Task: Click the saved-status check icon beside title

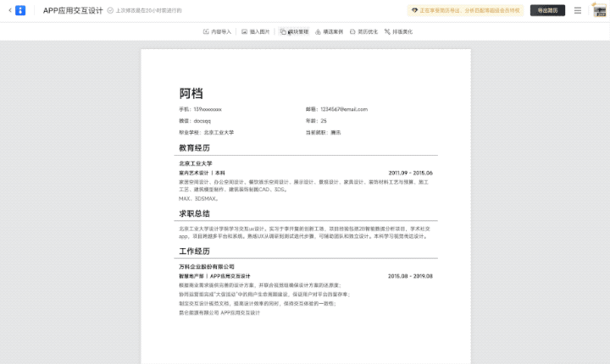Action: (110, 10)
